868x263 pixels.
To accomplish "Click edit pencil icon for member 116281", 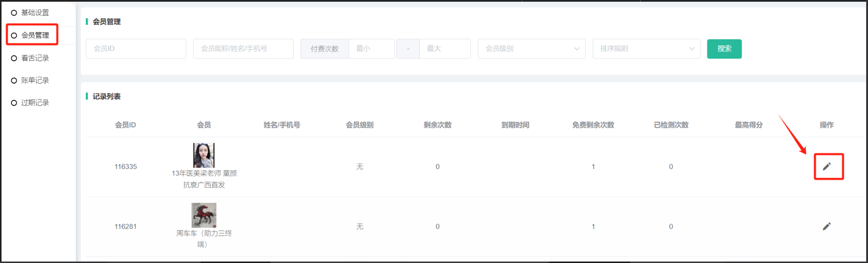I will click(x=826, y=226).
